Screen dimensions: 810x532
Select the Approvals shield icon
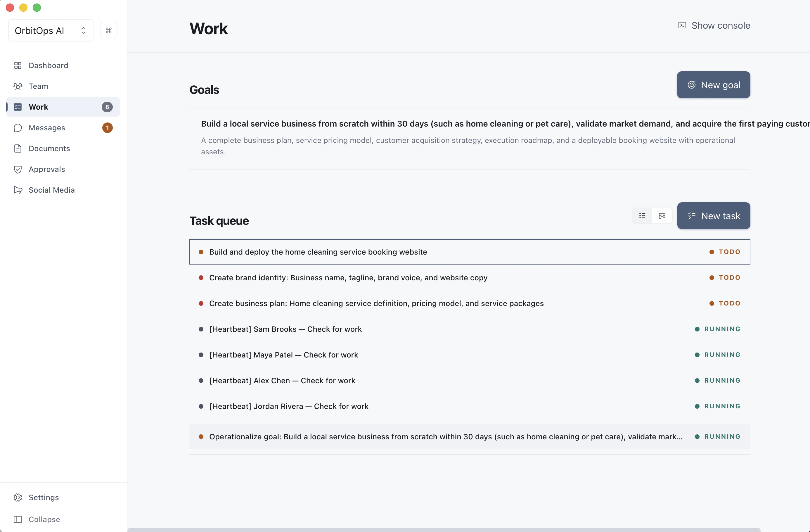(18, 169)
